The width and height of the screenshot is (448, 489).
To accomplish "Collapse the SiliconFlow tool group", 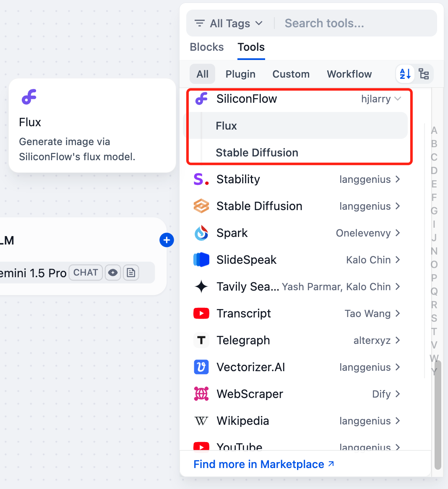I will pos(398,99).
